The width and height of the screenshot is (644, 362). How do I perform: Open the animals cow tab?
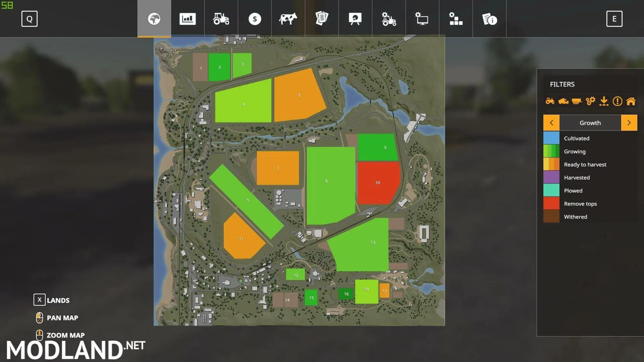click(x=288, y=19)
